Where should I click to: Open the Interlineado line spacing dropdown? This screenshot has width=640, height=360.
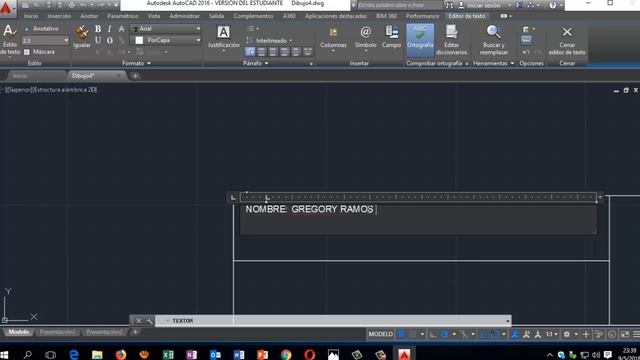(x=269, y=40)
